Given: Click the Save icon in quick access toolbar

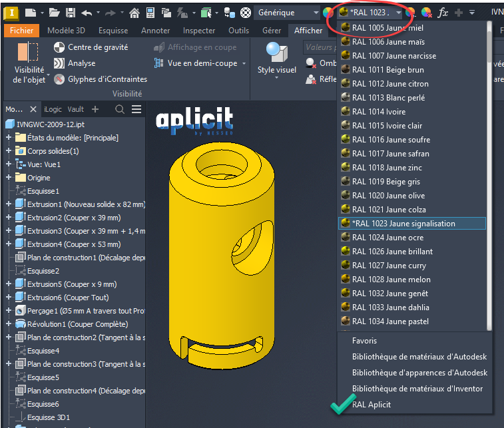Looking at the screenshot, I should (69, 12).
